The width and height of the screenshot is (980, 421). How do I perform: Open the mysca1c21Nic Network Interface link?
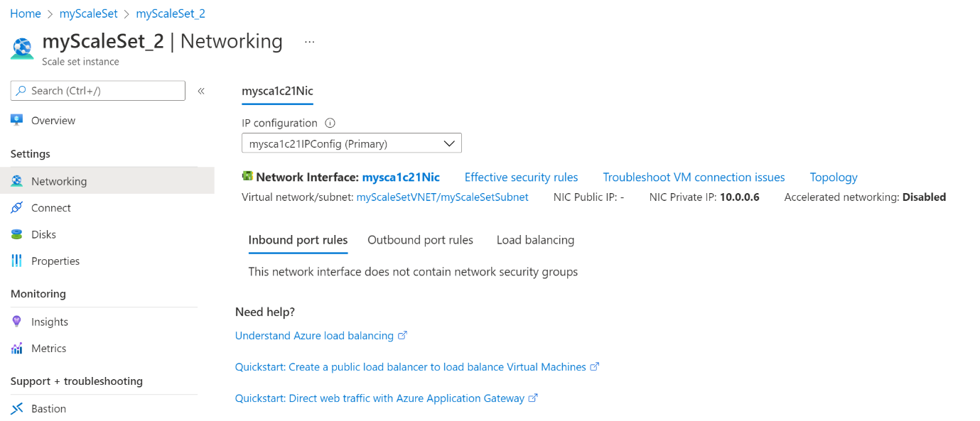pos(401,177)
